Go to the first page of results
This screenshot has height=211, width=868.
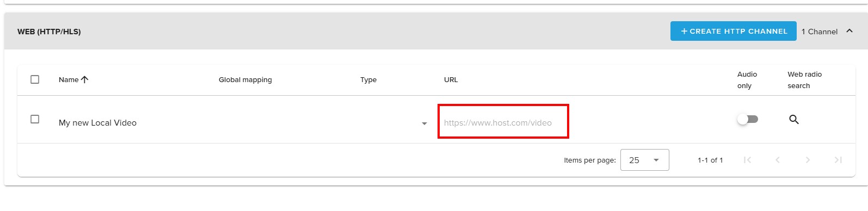pos(747,160)
